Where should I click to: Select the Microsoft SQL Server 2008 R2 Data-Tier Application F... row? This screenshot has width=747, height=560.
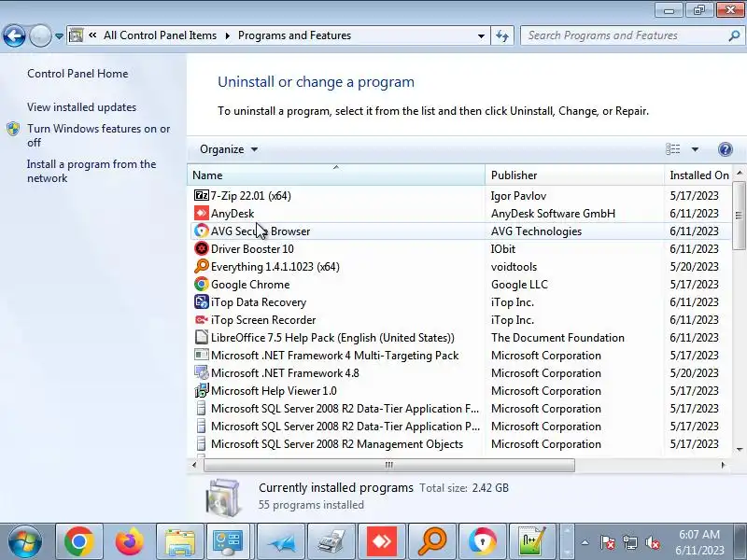(x=459, y=409)
